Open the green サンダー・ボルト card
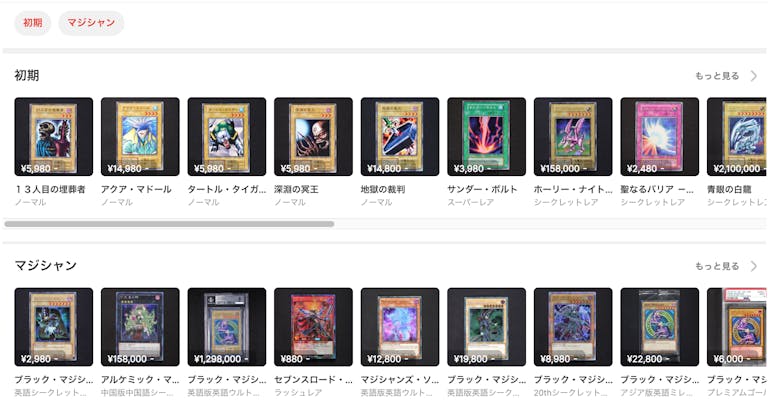The height and width of the screenshot is (408, 768). [486, 137]
